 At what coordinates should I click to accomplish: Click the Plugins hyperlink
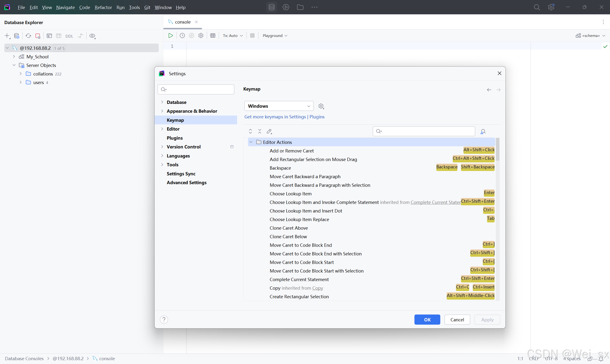pos(317,117)
